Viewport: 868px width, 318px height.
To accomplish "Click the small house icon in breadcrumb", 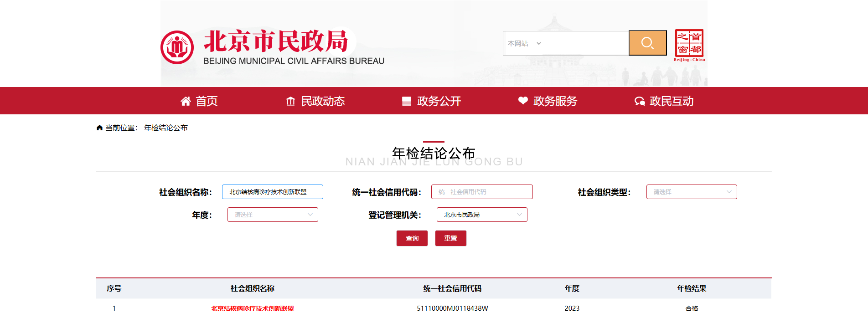I will tap(99, 128).
